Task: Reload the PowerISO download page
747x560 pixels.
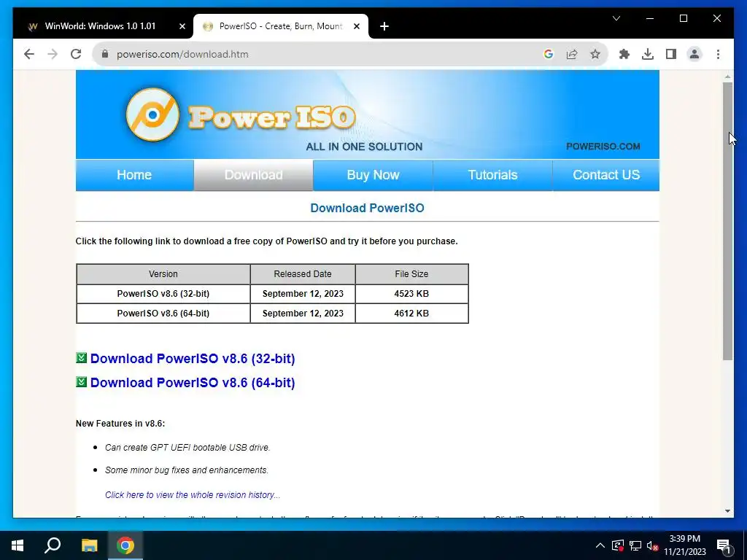Action: tap(76, 54)
